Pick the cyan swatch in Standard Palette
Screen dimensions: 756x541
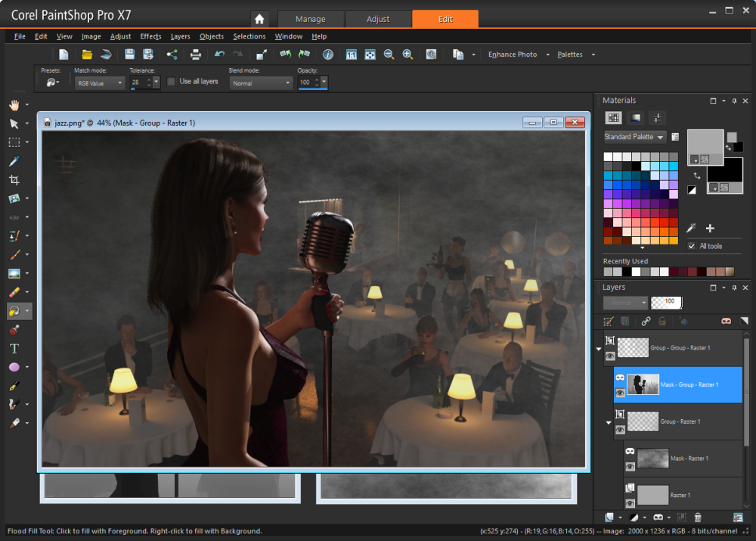pos(674,166)
